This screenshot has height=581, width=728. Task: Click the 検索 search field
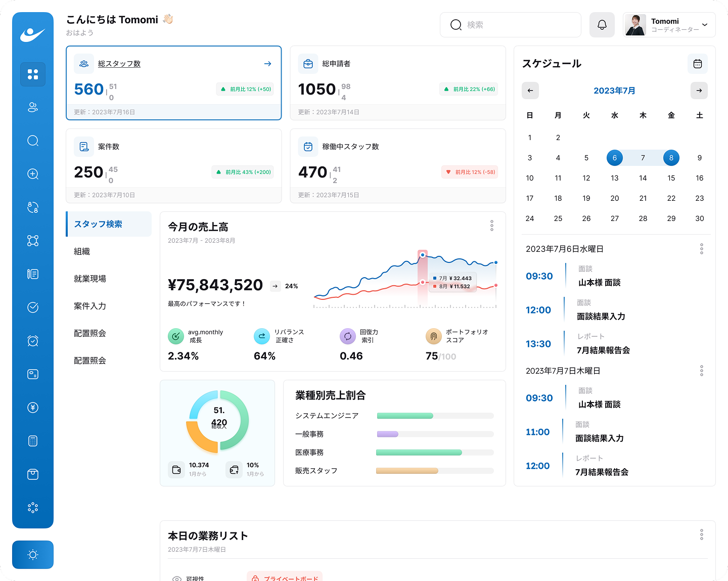point(511,25)
